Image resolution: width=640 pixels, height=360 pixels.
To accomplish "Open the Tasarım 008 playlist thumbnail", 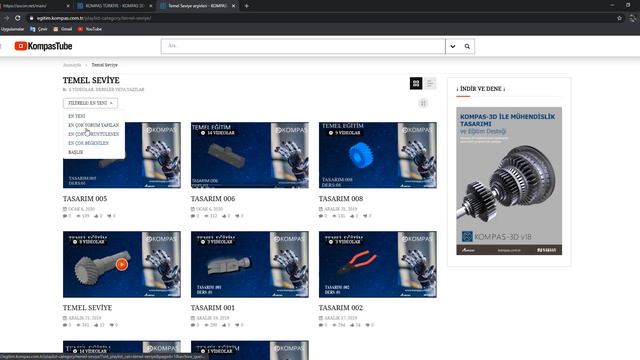I will (378, 155).
